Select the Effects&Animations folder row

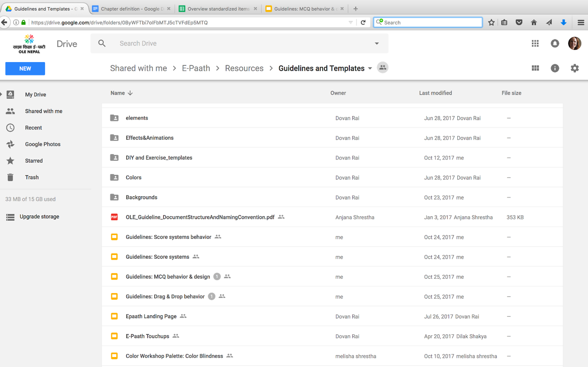[x=332, y=138]
